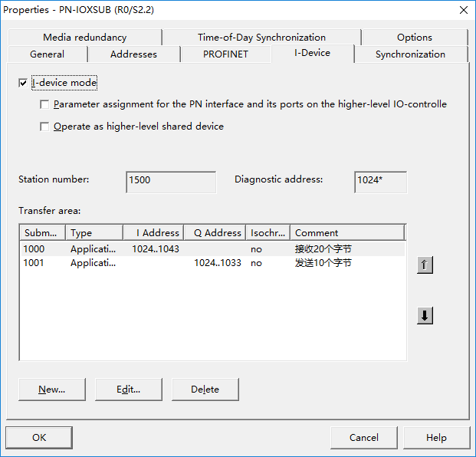Click the I Address value 1024..1043
This screenshot has width=476, height=457.
(x=156, y=249)
